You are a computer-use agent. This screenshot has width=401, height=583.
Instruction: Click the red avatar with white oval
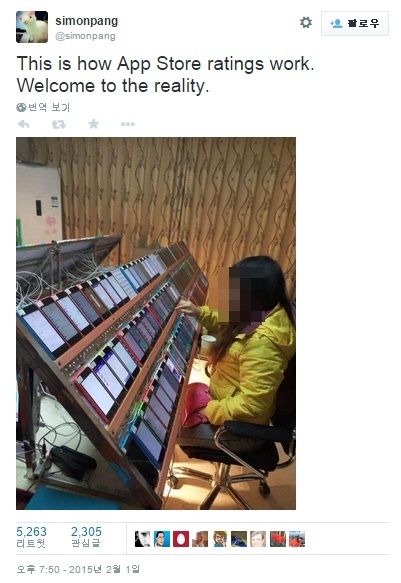pos(181,539)
